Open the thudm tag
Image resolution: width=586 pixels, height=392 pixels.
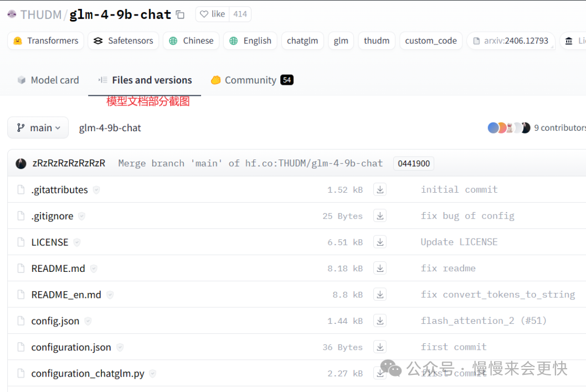376,41
